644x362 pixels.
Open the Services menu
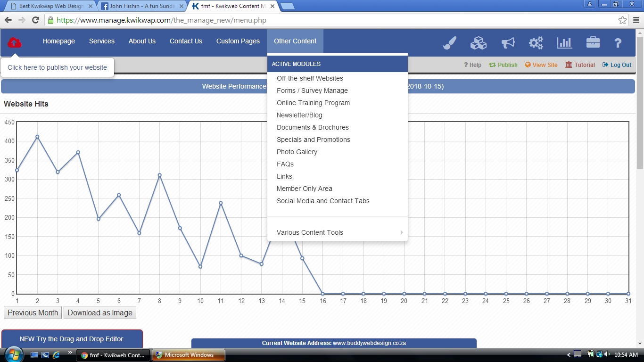[102, 41]
